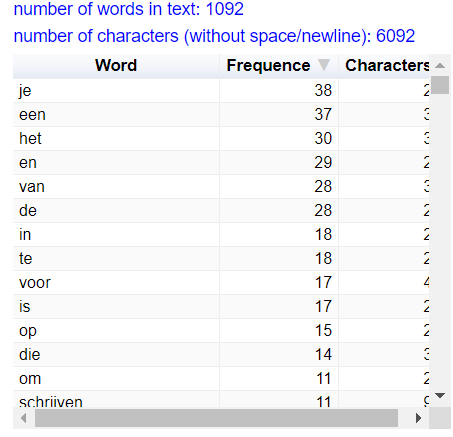Screen dimensions: 453x437
Task: Select the word 'die' in table
Action: [30, 355]
